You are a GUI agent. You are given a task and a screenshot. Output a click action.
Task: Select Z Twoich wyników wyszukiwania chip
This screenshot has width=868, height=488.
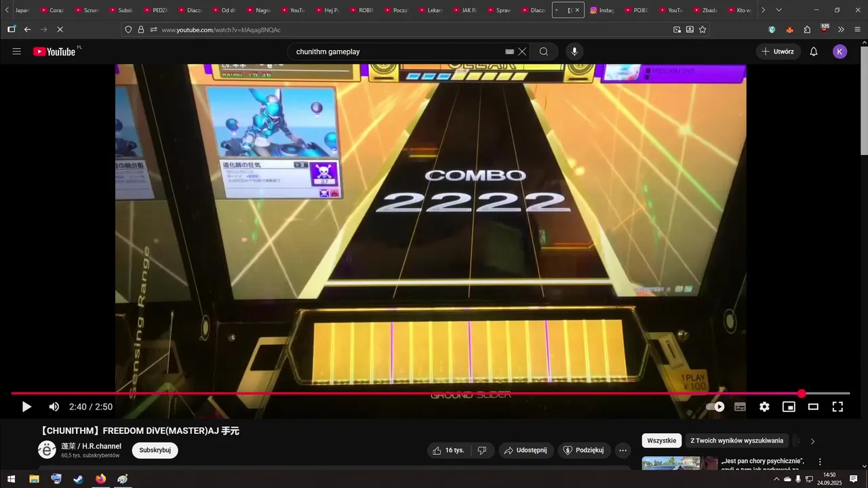tap(737, 441)
